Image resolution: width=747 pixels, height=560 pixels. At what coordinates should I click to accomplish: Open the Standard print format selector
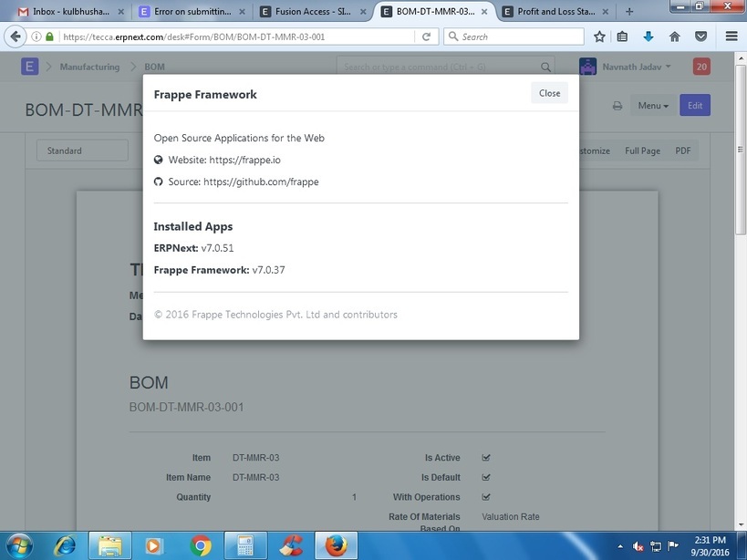click(82, 150)
